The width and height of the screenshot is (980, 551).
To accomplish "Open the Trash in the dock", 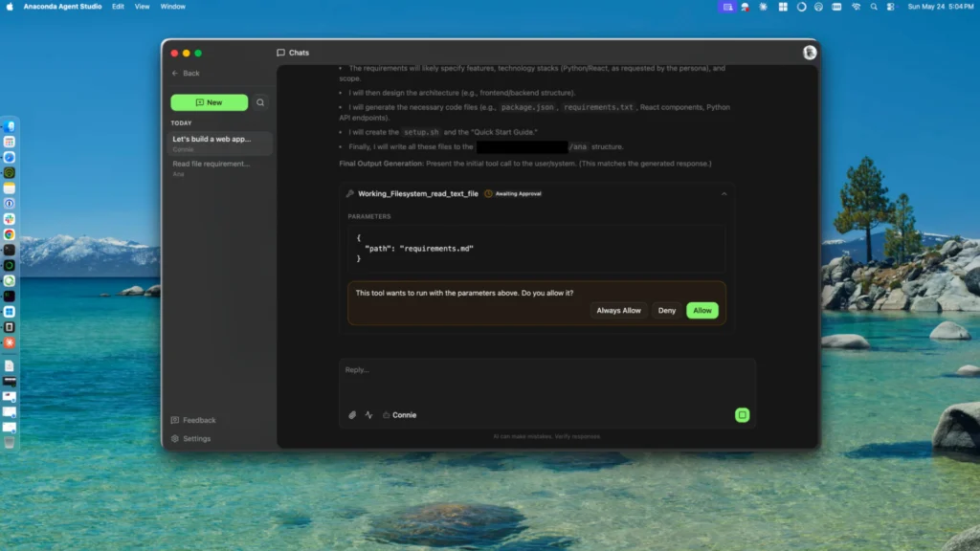I will pos(10,442).
